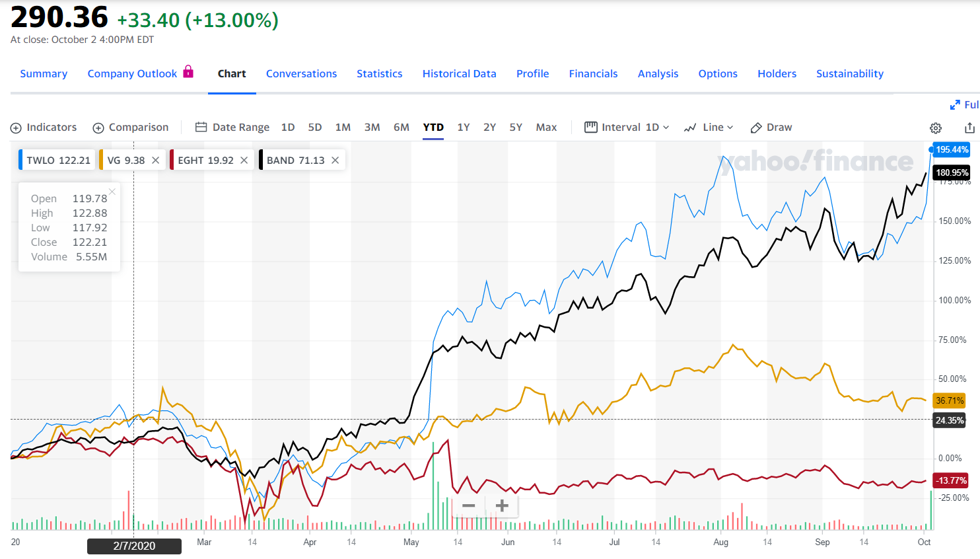Zoom out with minus button
980x559 pixels.
[x=469, y=506]
